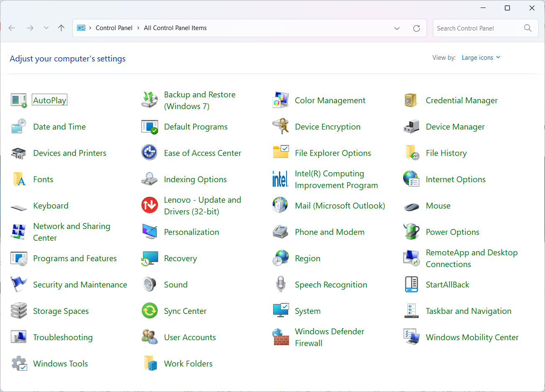Open the Programs and Features link
The width and height of the screenshot is (545, 392).
[x=75, y=258]
